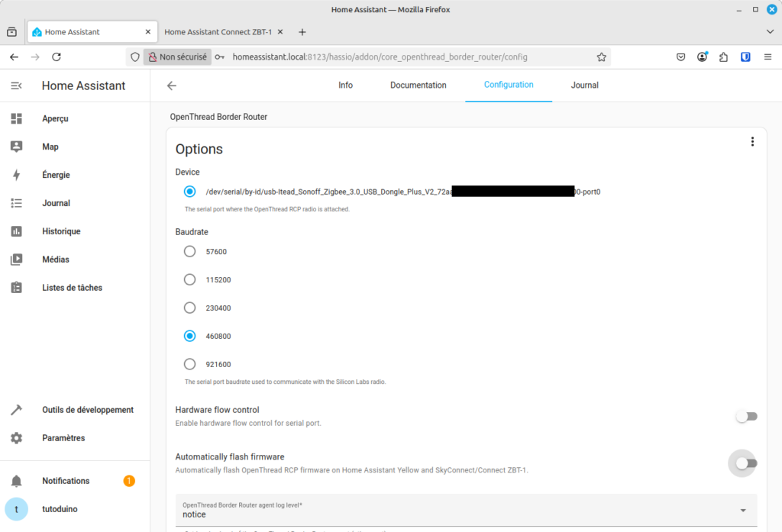Open the Options three-dot menu
The width and height of the screenshot is (782, 532).
click(x=752, y=142)
